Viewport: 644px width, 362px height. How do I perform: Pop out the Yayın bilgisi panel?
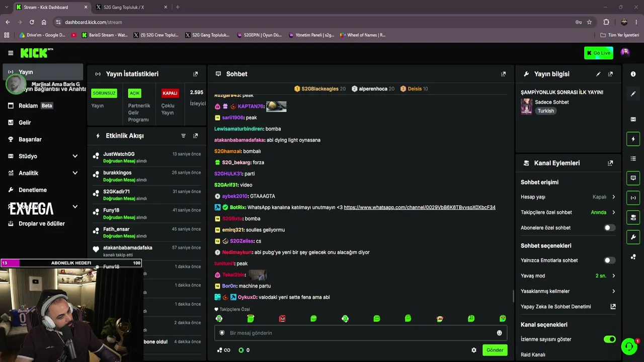pyautogui.click(x=610, y=74)
